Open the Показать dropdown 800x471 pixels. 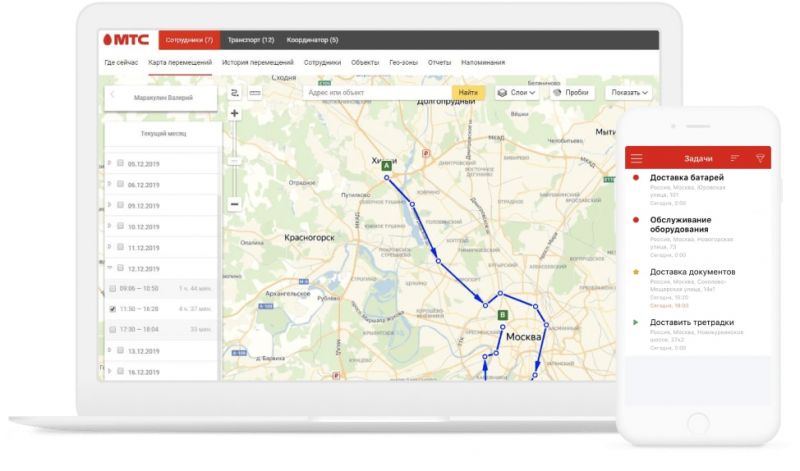point(629,93)
